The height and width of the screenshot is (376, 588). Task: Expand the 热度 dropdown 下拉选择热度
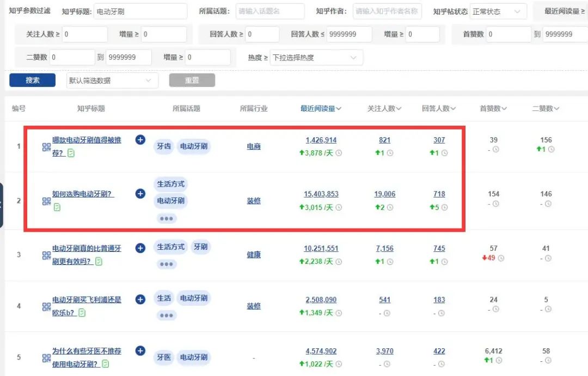pos(316,58)
